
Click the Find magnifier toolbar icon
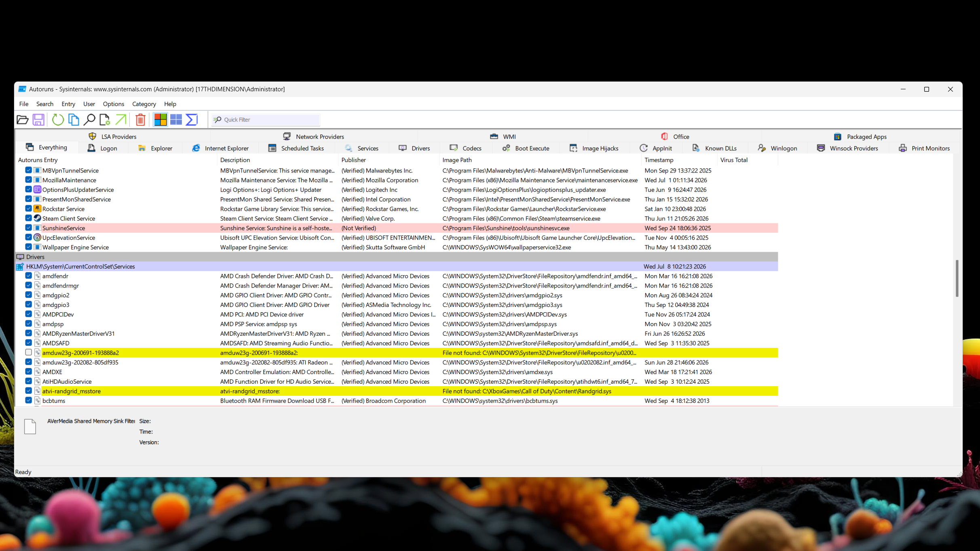click(89, 120)
